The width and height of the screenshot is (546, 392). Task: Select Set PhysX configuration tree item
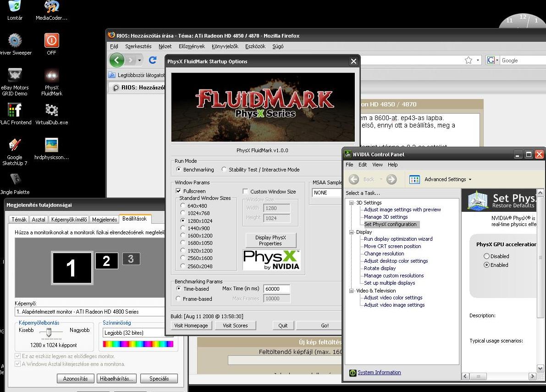click(390, 224)
